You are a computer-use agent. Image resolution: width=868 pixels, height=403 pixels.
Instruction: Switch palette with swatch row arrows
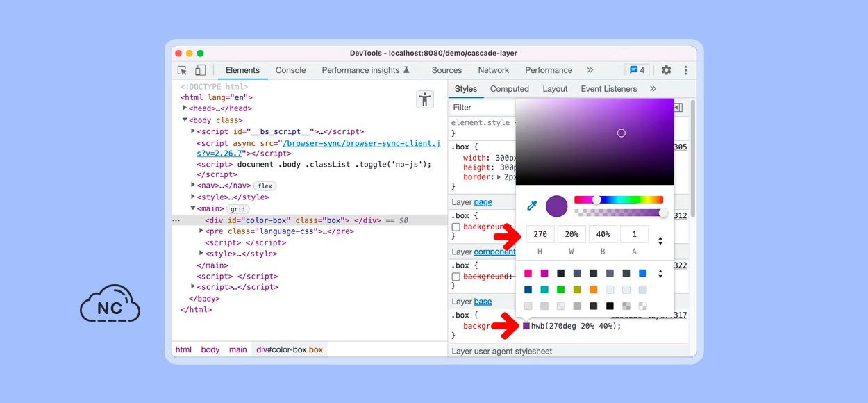660,274
